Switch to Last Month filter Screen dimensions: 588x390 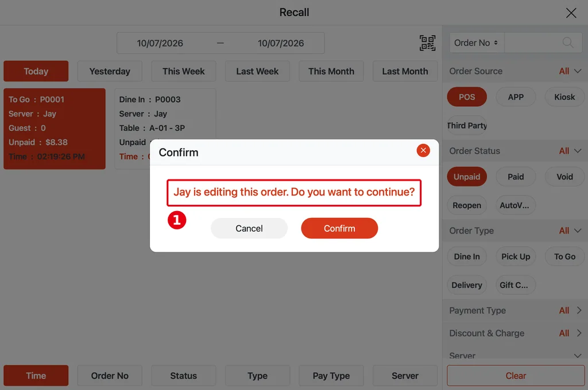pyautogui.click(x=405, y=71)
